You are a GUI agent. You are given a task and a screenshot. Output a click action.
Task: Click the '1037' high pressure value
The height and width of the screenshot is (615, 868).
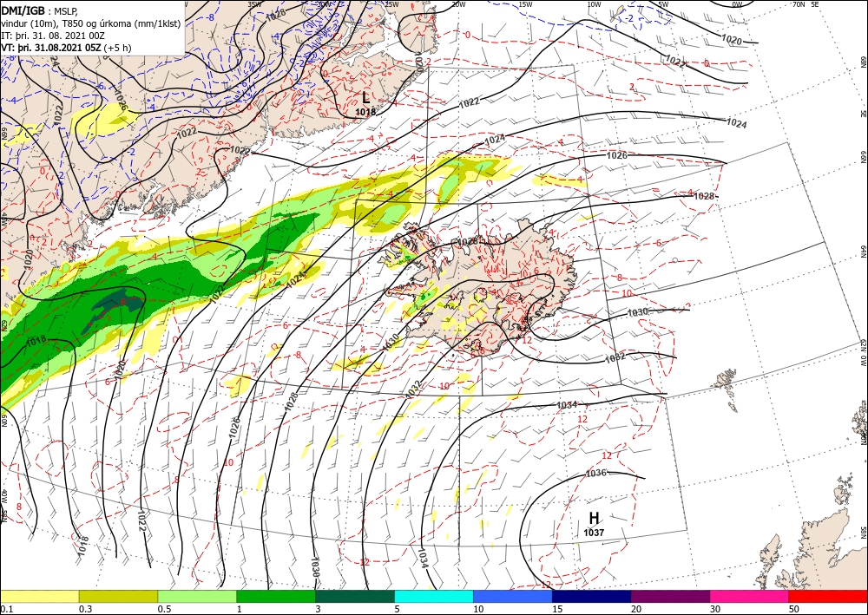[594, 533]
